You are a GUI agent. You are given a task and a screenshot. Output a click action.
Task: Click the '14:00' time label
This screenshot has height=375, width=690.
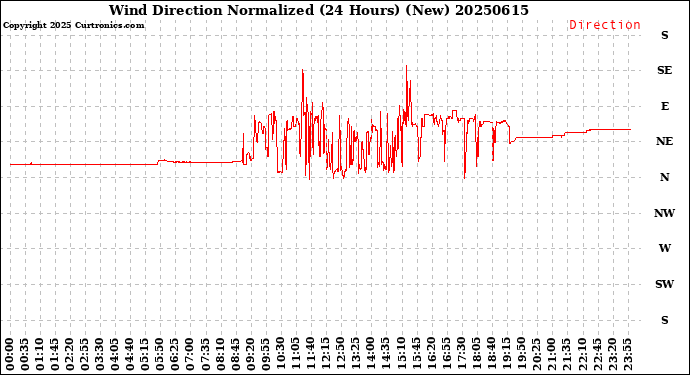click(x=370, y=354)
